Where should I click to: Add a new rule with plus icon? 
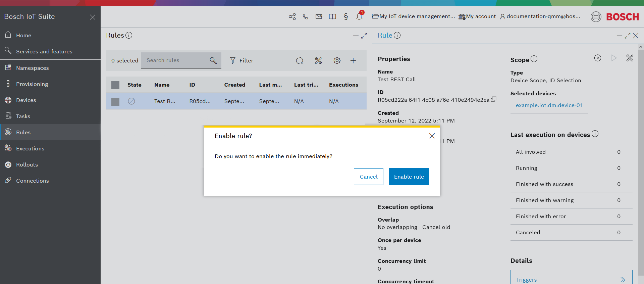(353, 60)
